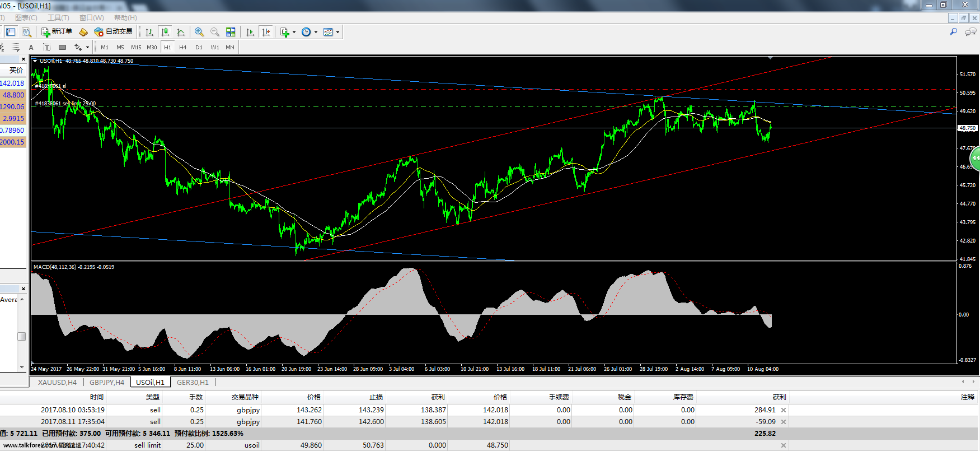Select the M1 timeframe
Image resolution: width=980 pixels, height=451 pixels.
pos(105,47)
